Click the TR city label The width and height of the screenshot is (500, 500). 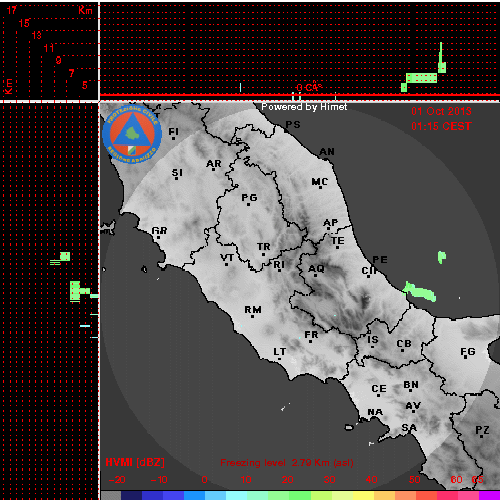264,247
